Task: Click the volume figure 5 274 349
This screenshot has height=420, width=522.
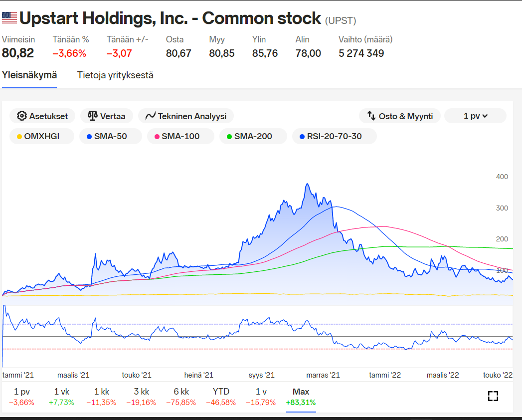Action: pyautogui.click(x=361, y=53)
